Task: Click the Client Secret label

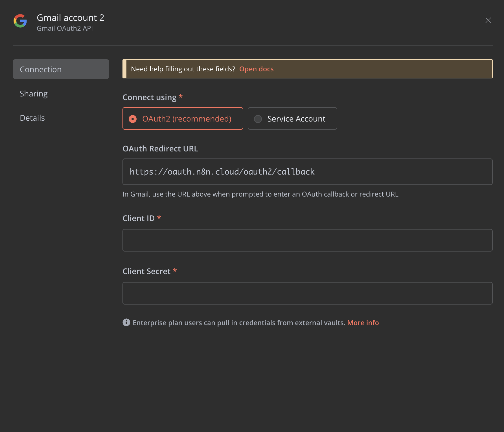Action: [147, 271]
